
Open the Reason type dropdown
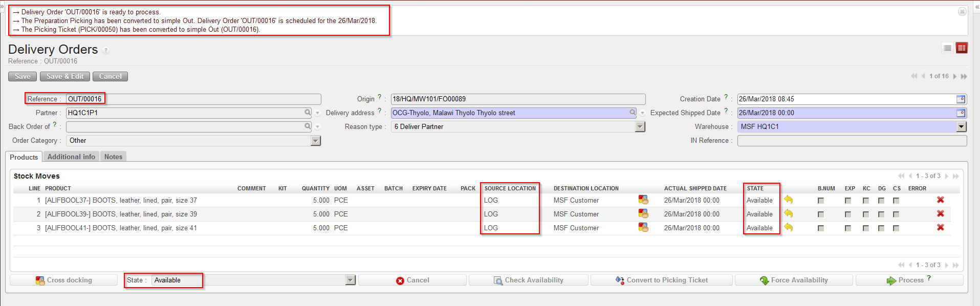pos(640,127)
